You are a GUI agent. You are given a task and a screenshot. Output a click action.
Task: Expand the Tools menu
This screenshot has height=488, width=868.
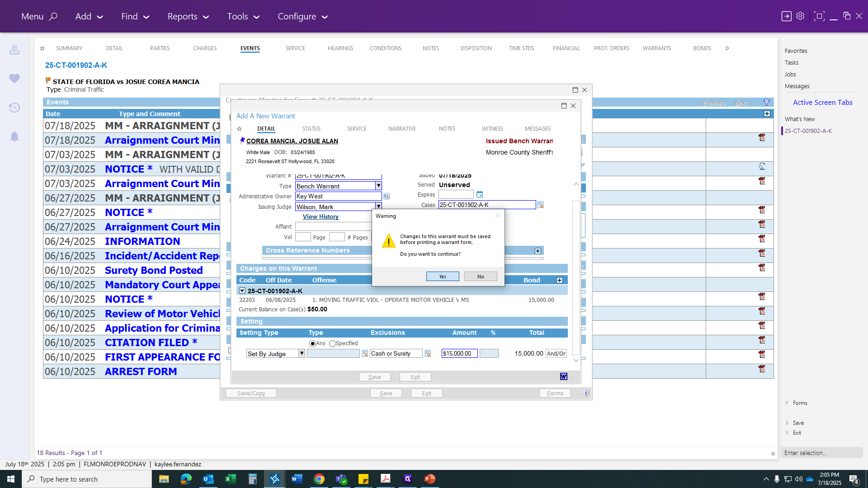click(243, 16)
